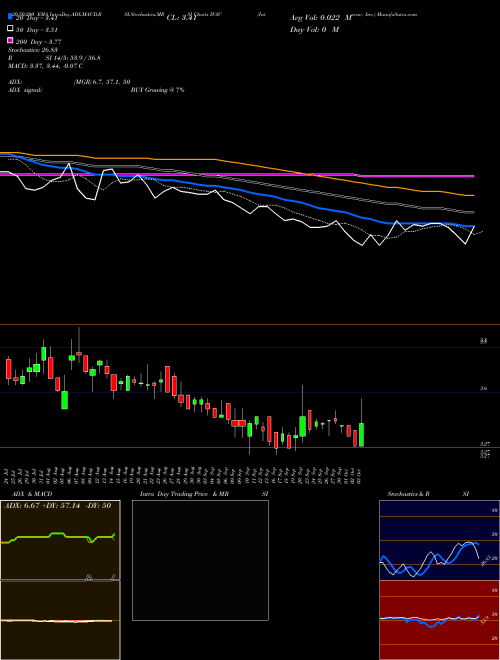Click the blue 20 Day legend swatch
This screenshot has width=500, height=660.
tap(11, 17)
